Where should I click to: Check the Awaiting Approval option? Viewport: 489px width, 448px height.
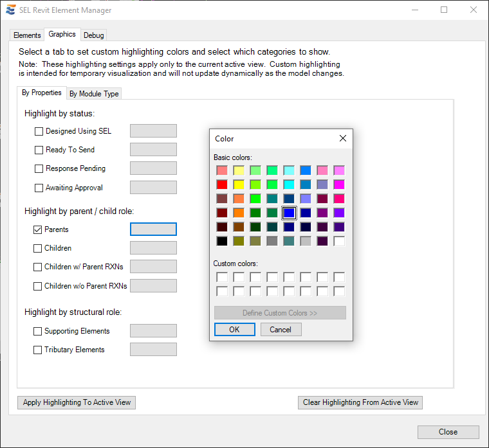39,188
